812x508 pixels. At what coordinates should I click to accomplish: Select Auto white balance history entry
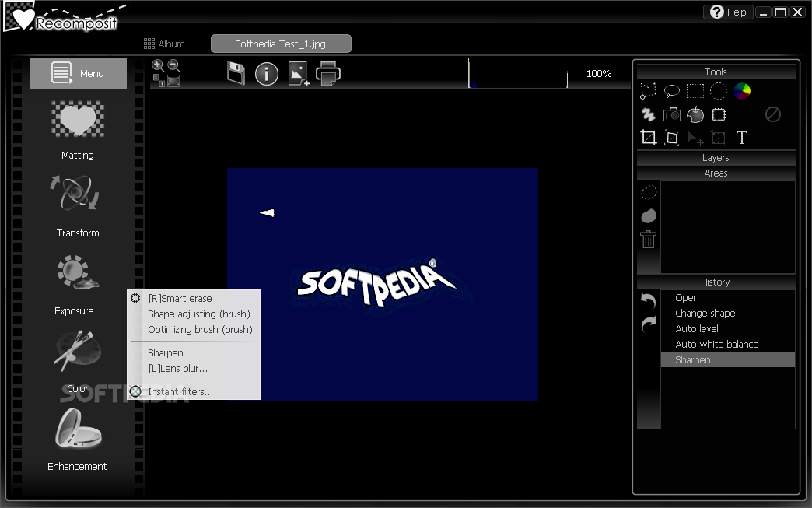point(727,345)
